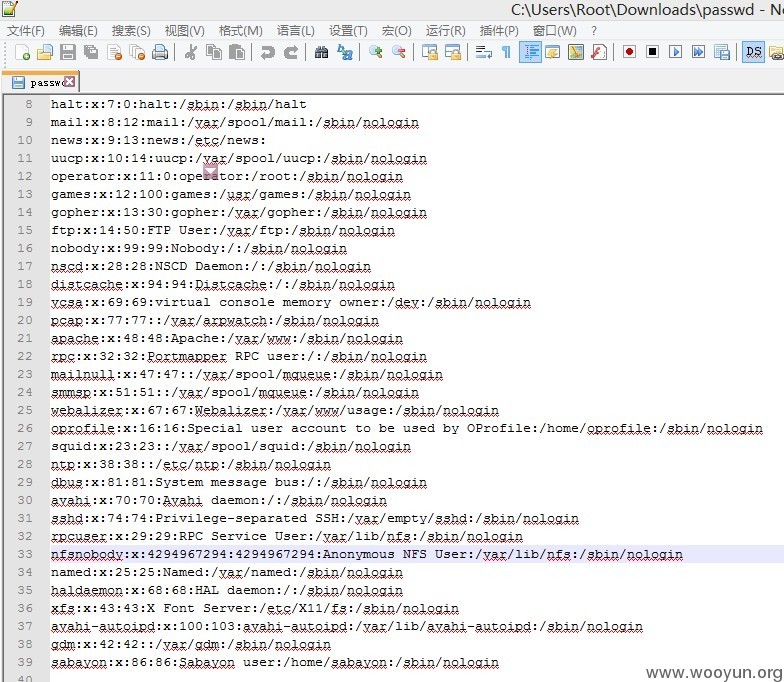Toggle DSpellCheck with the DS button
The image size is (784, 682).
pyautogui.click(x=753, y=52)
